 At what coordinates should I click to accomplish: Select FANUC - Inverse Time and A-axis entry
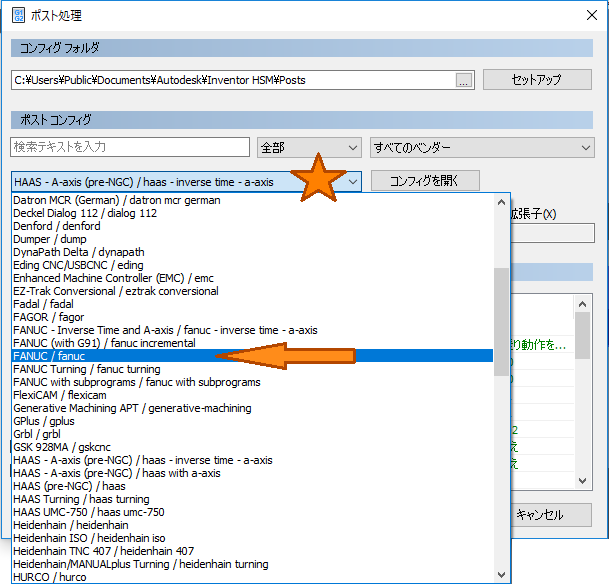pyautogui.click(x=252, y=330)
